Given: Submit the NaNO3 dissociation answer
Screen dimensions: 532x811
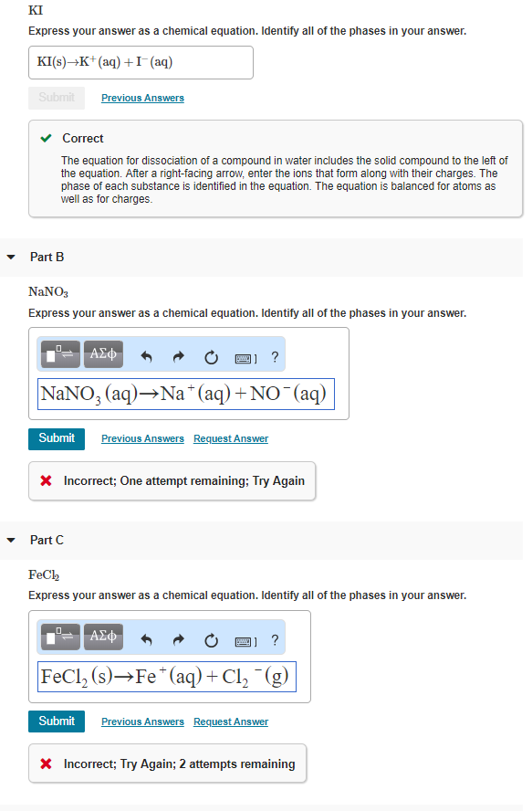Looking at the screenshot, I should (56, 438).
